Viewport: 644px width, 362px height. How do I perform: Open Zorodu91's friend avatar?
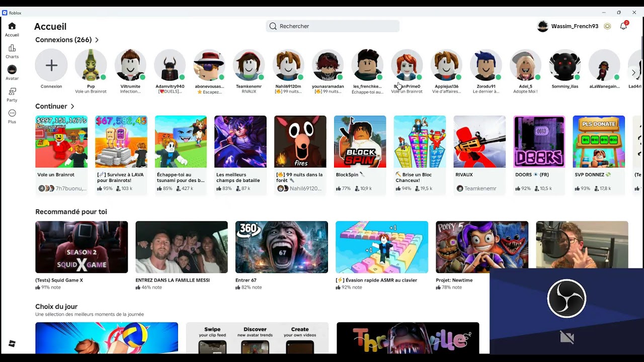(486, 65)
